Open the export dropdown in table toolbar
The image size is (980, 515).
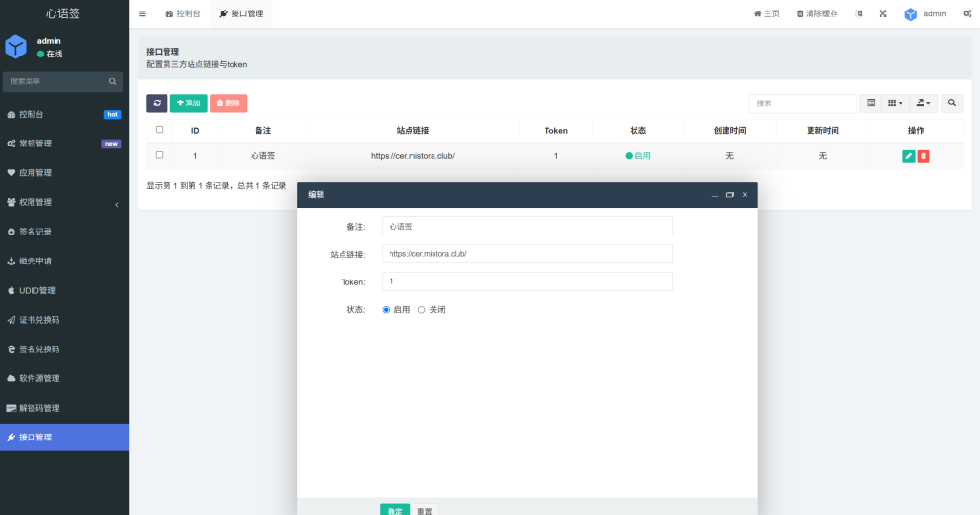click(x=924, y=102)
